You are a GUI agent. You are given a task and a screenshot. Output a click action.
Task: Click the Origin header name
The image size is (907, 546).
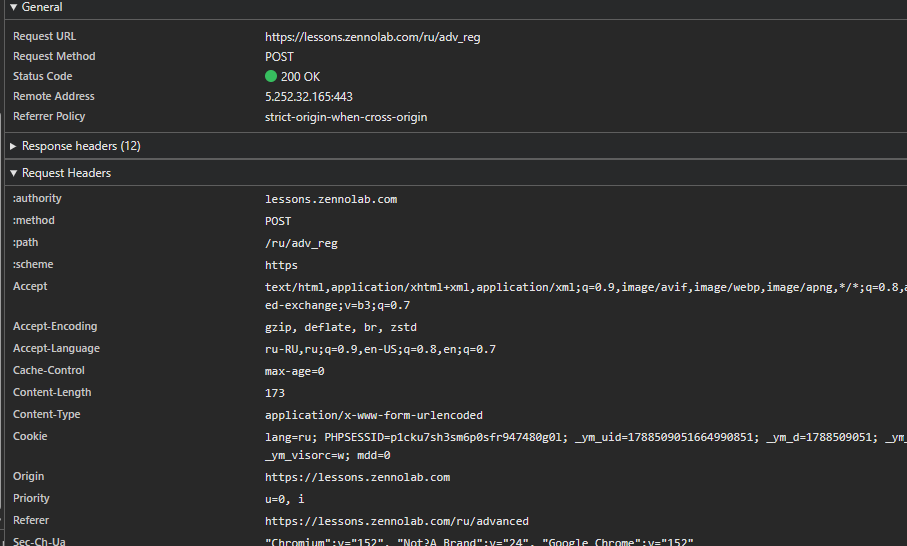coord(28,476)
